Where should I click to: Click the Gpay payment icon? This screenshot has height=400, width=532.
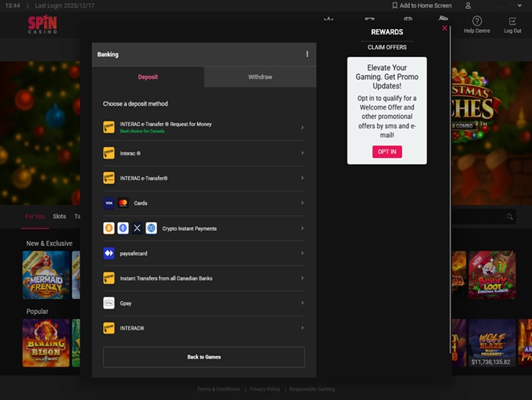point(109,303)
